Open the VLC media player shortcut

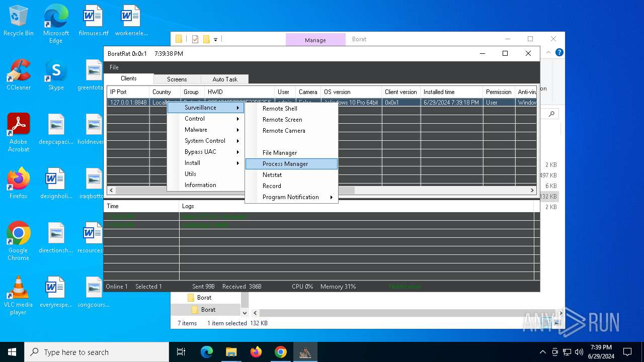[19, 296]
